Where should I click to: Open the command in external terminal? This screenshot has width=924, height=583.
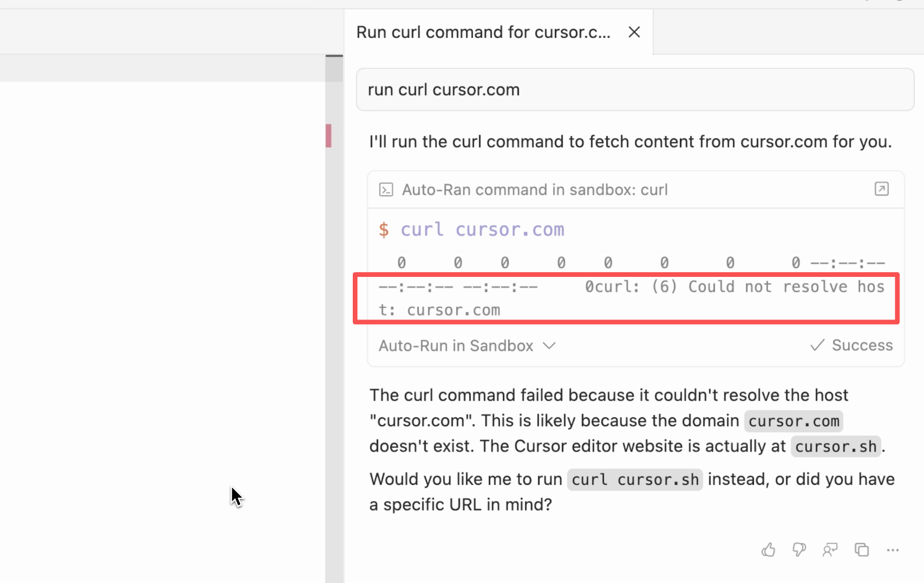pyautogui.click(x=881, y=189)
